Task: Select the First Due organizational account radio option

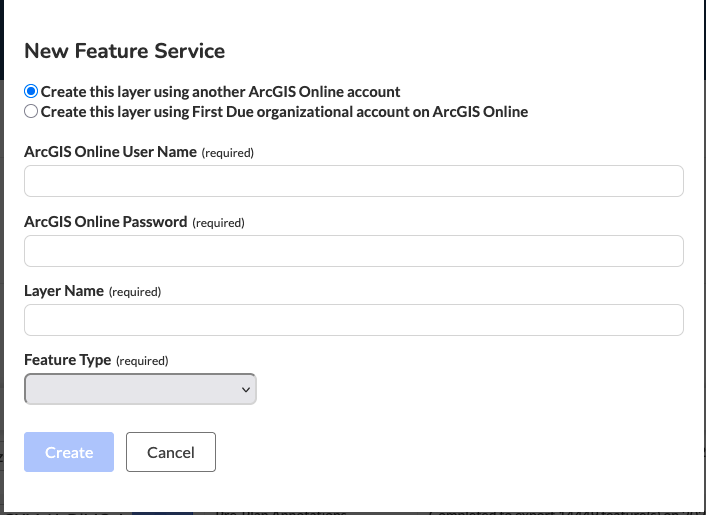Action: 31,111
